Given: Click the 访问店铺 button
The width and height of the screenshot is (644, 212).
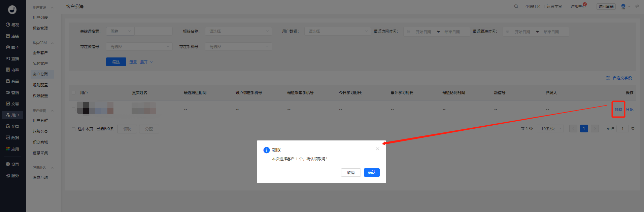Looking at the screenshot, I should (x=606, y=6).
